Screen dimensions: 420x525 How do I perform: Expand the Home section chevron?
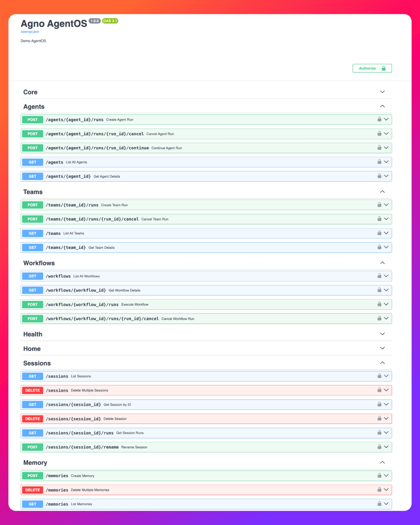[382, 348]
